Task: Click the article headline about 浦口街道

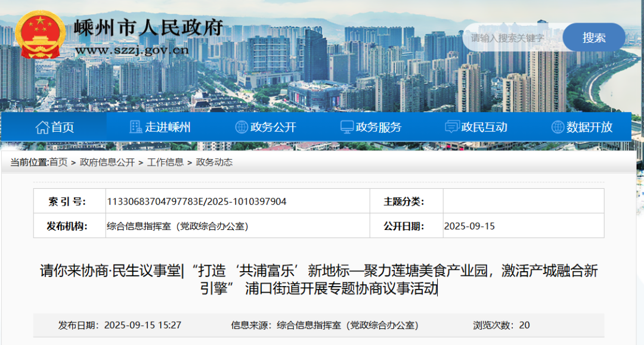Action: tap(318, 280)
